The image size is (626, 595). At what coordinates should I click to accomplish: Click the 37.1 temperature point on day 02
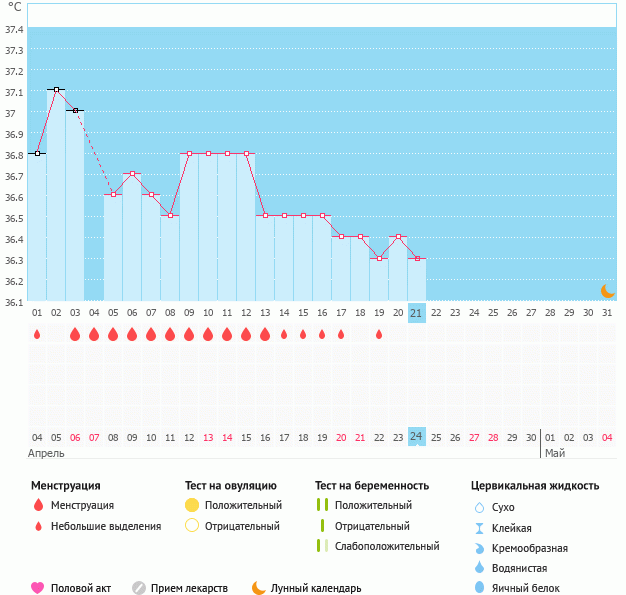click(57, 90)
